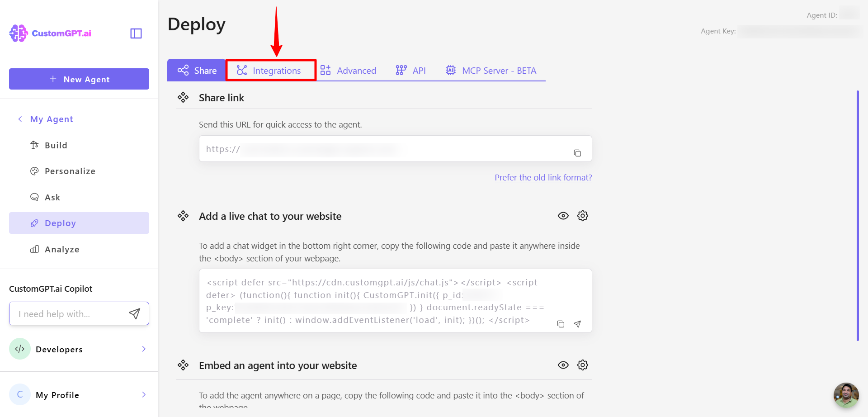Click the Share link section icon

pos(183,97)
